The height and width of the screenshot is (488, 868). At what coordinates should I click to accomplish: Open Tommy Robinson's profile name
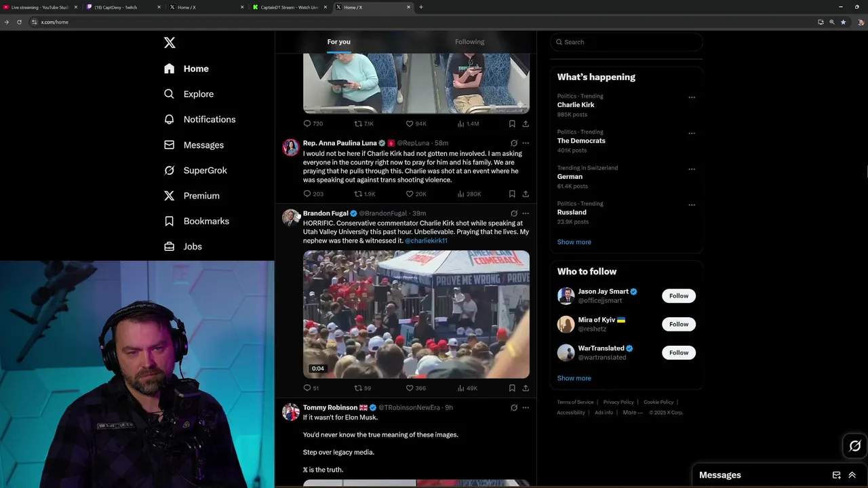pos(330,408)
